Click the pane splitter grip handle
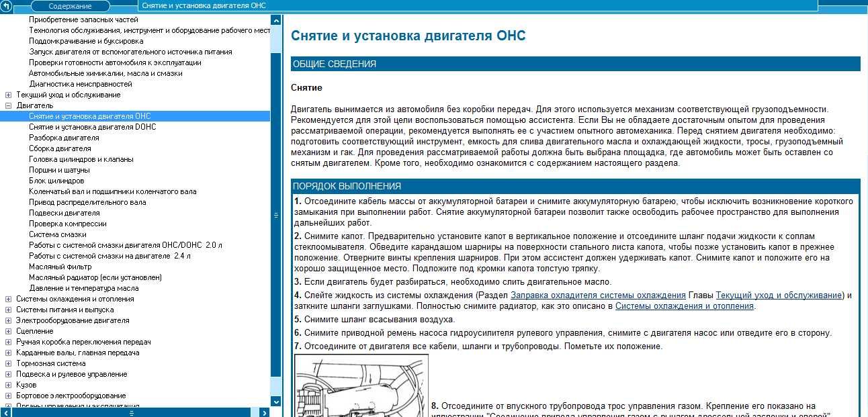This screenshot has width=868, height=417. 276,216
